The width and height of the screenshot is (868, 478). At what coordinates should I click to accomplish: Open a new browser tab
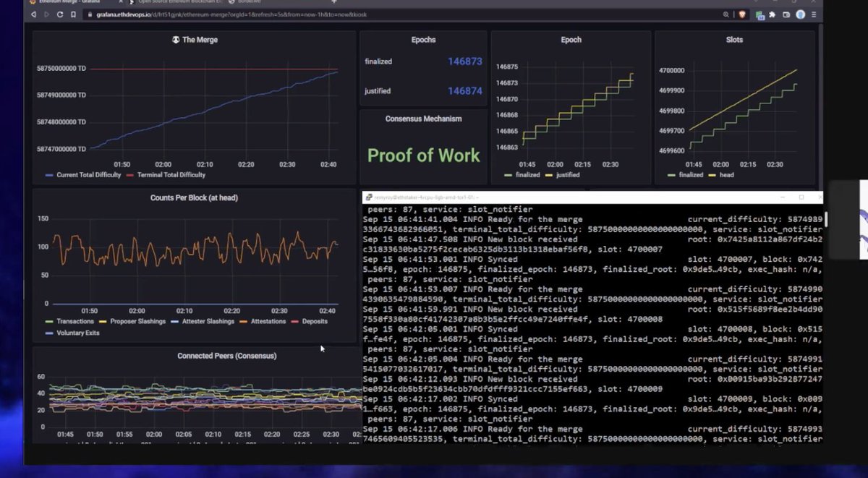[x=333, y=2]
